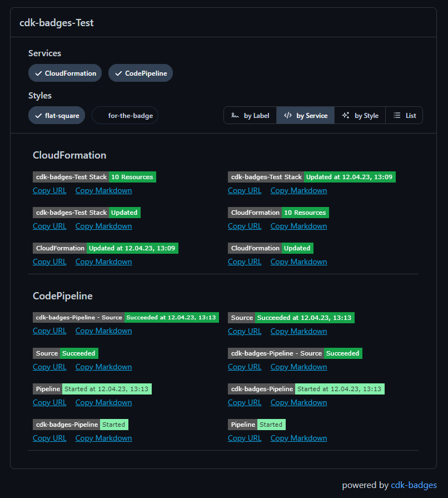This screenshot has height=498, width=448.
Task: Click the Pipeline Started badge image
Action: pyautogui.click(x=257, y=425)
